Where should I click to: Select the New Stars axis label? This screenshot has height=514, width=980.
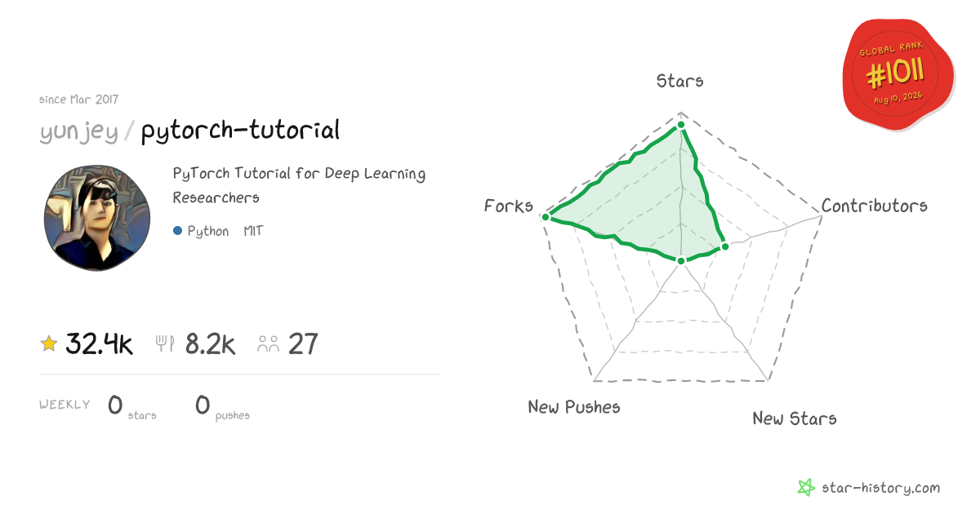[x=795, y=419]
